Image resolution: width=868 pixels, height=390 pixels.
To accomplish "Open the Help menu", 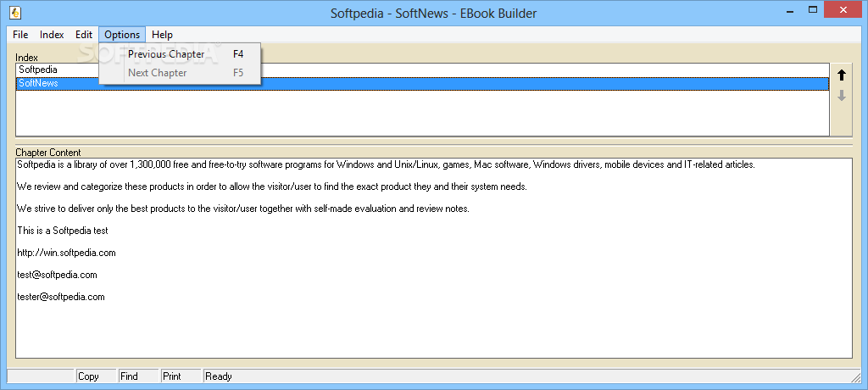I will (162, 35).
